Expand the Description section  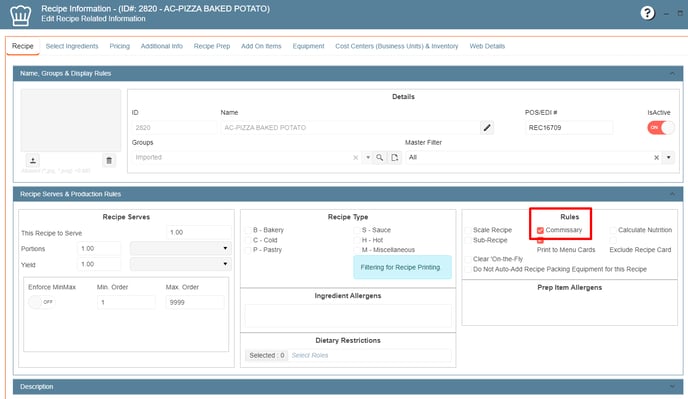click(672, 387)
